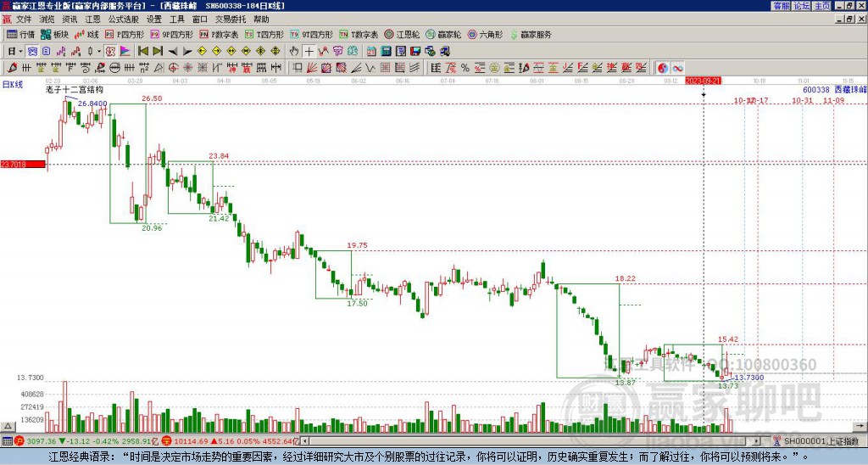Toggle the crosshair cursor tool

coord(309,52)
